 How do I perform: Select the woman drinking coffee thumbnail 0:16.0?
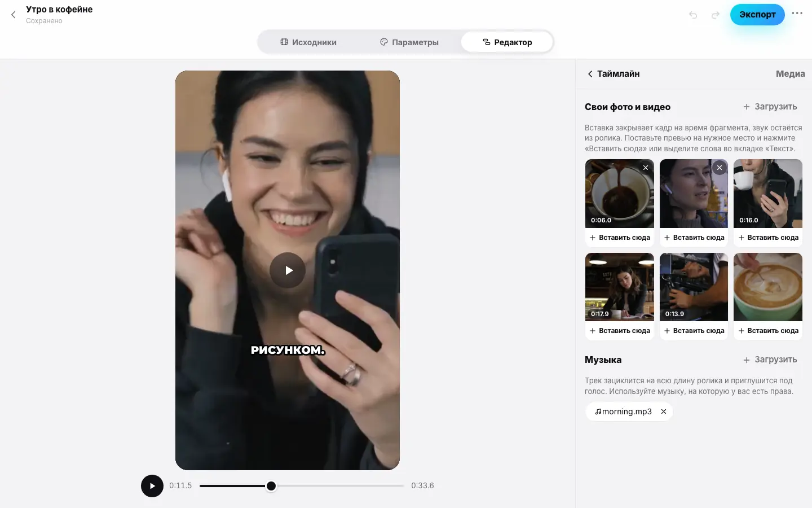click(x=768, y=194)
